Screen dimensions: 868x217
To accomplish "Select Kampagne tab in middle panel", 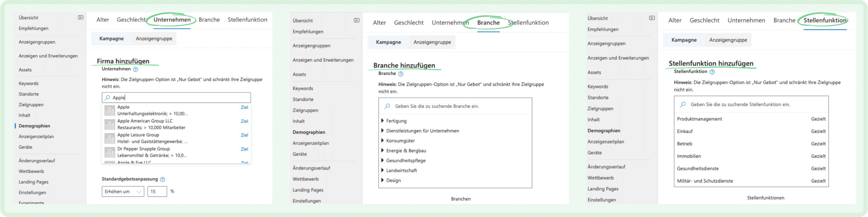I will pos(389,42).
